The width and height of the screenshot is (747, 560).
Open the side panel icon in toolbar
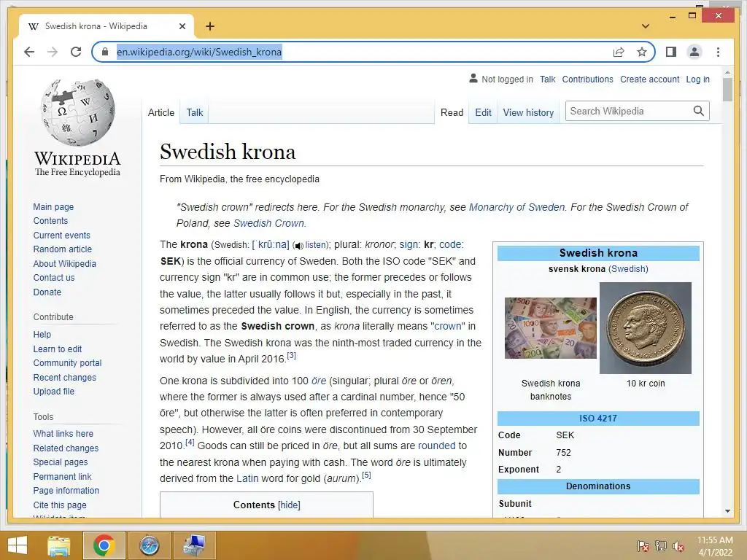[x=671, y=52]
